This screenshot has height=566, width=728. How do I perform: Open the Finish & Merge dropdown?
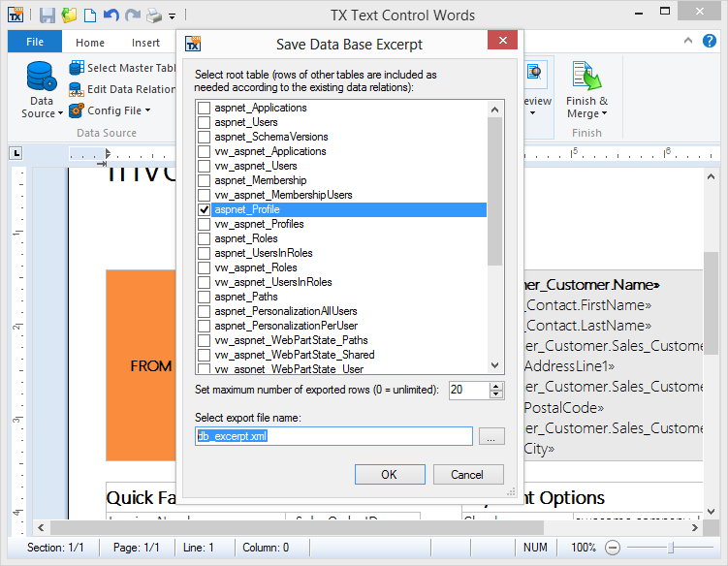(586, 92)
